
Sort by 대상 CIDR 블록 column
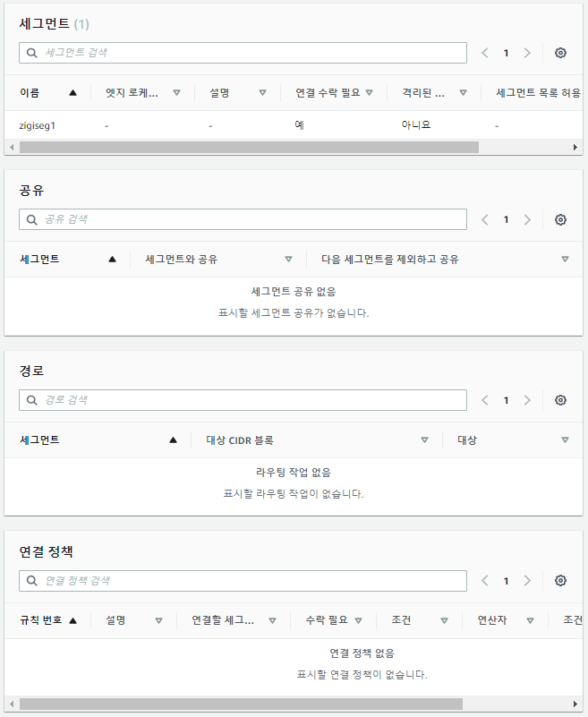coord(317,440)
